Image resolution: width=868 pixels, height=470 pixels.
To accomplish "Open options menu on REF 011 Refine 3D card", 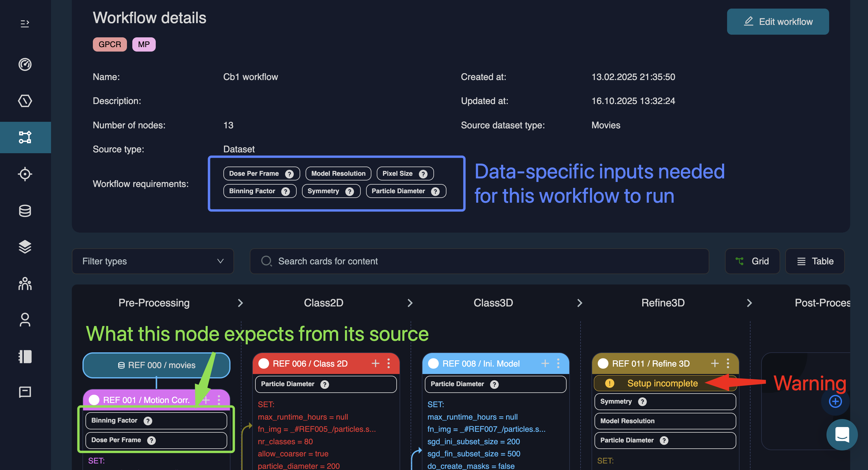I will tap(728, 364).
